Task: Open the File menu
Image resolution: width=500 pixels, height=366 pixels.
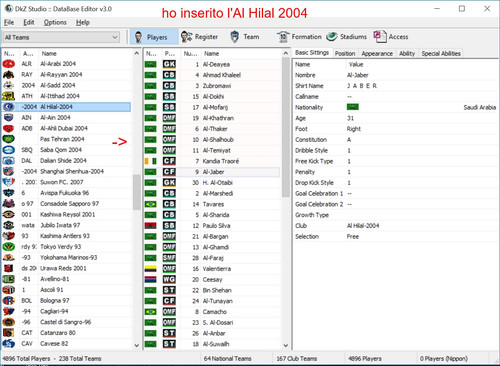Action: (x=9, y=22)
